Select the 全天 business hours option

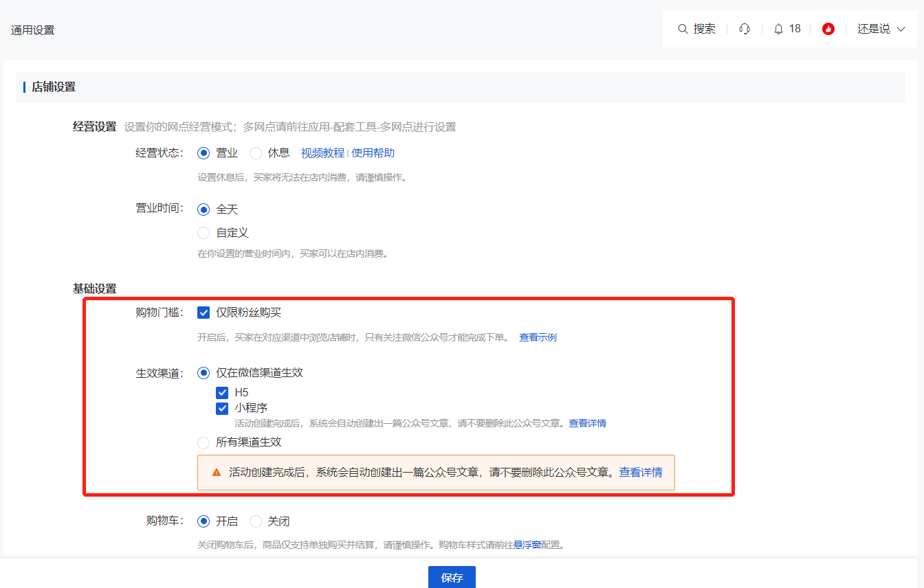pyautogui.click(x=203, y=209)
